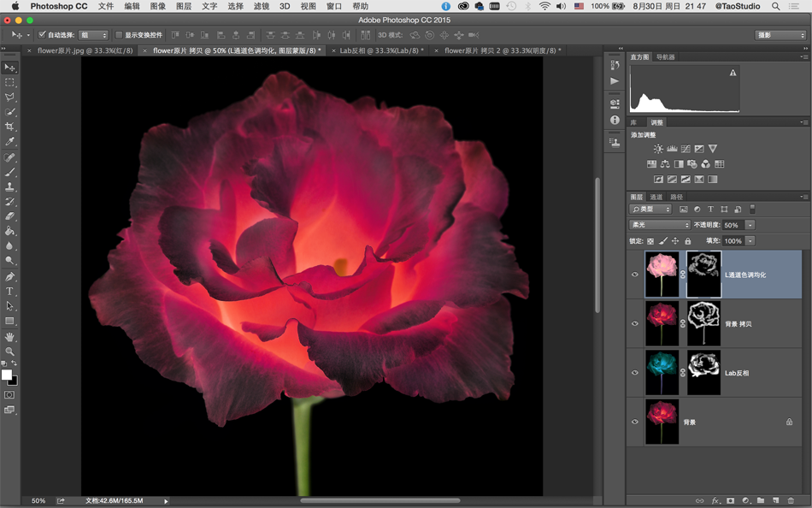Add Brightness/Contrast adjustment
Image resolution: width=812 pixels, height=508 pixels.
click(x=658, y=149)
